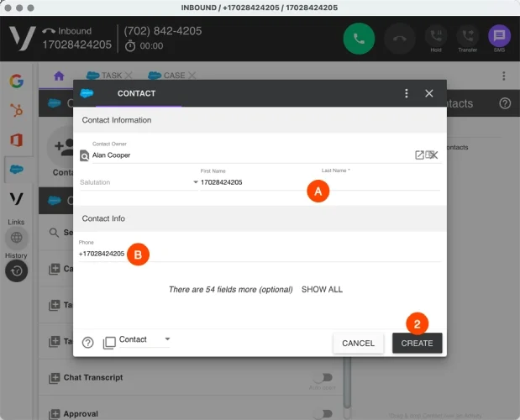This screenshot has width=520, height=420.
Task: Open Google integration in sidebar
Action: (16, 81)
